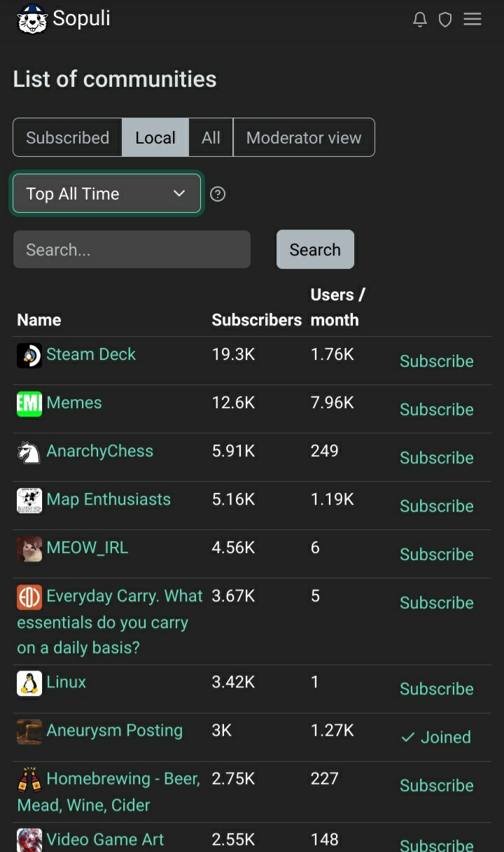
Task: Select the Subscribed listing filter
Action: point(68,138)
